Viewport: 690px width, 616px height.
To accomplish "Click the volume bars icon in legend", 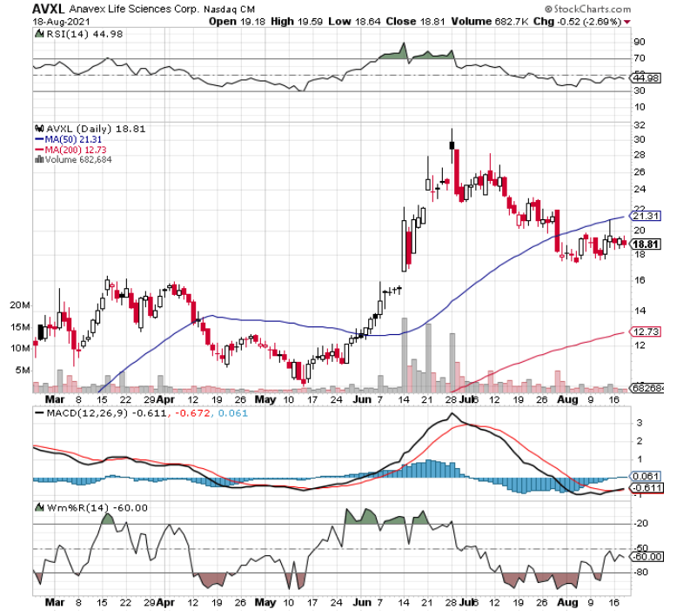I will click(39, 160).
